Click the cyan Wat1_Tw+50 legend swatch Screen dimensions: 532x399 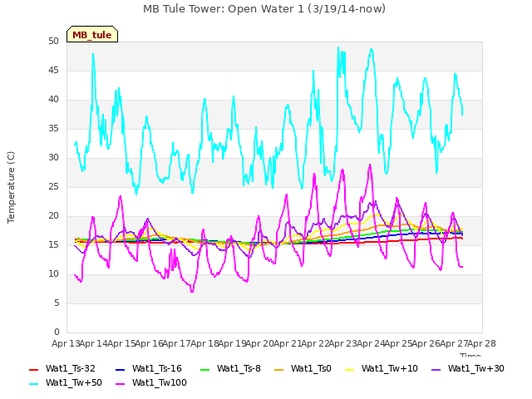pos(34,384)
